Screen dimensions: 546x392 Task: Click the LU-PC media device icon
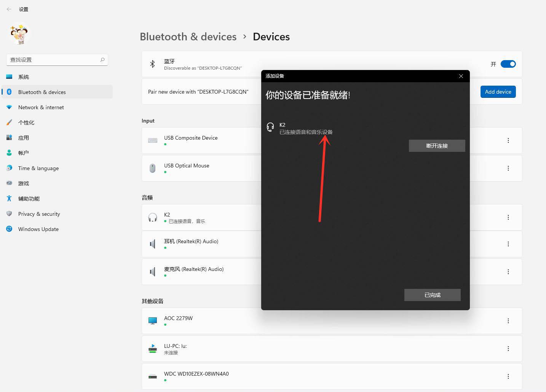point(153,349)
